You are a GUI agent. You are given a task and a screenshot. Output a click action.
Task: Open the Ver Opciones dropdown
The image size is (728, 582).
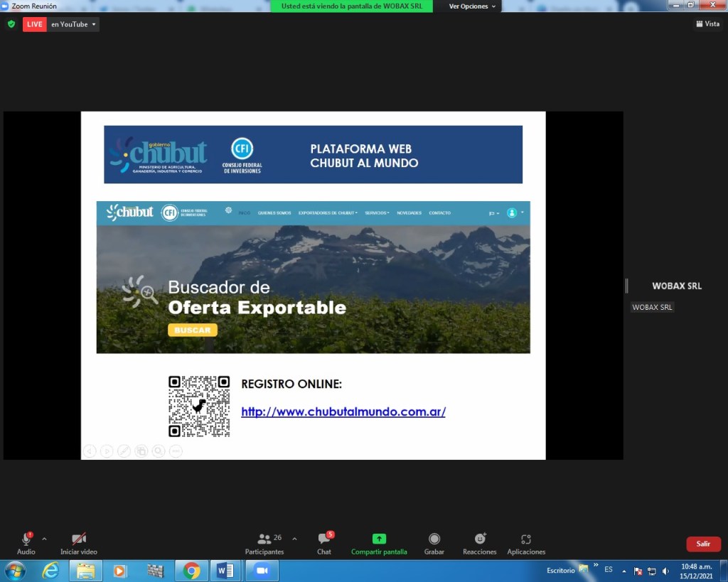point(469,6)
